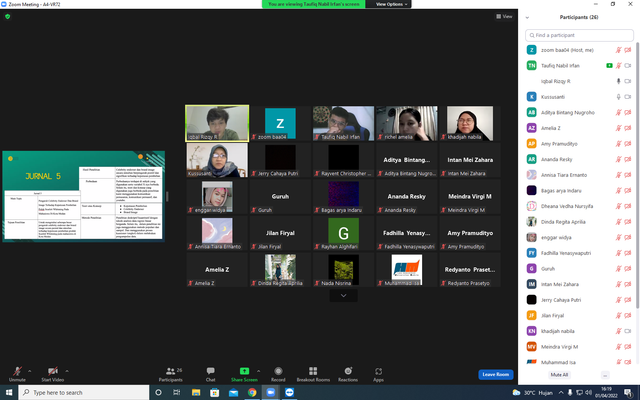This screenshot has width=640, height=400.
Task: Open the Apps toolbar item
Action: pos(378,374)
